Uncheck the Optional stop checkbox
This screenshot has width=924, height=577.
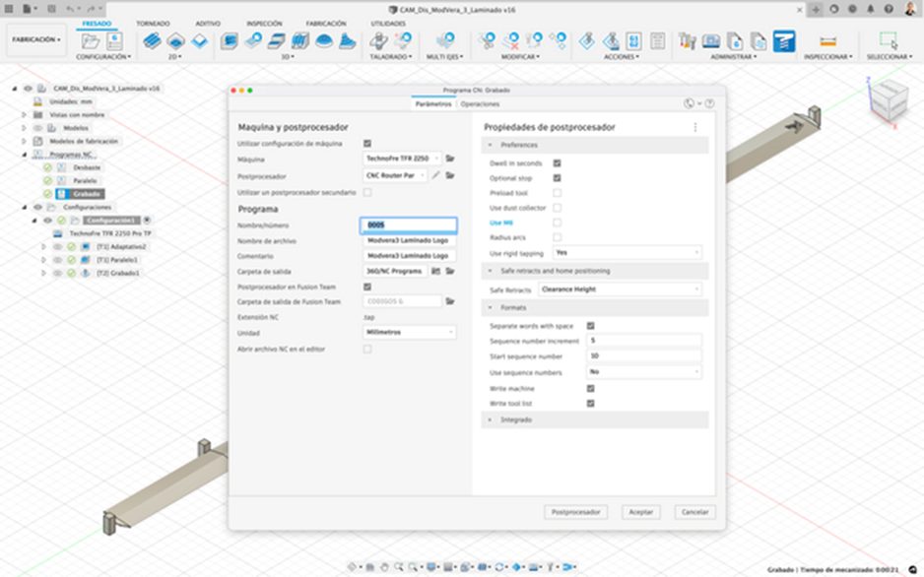point(557,178)
